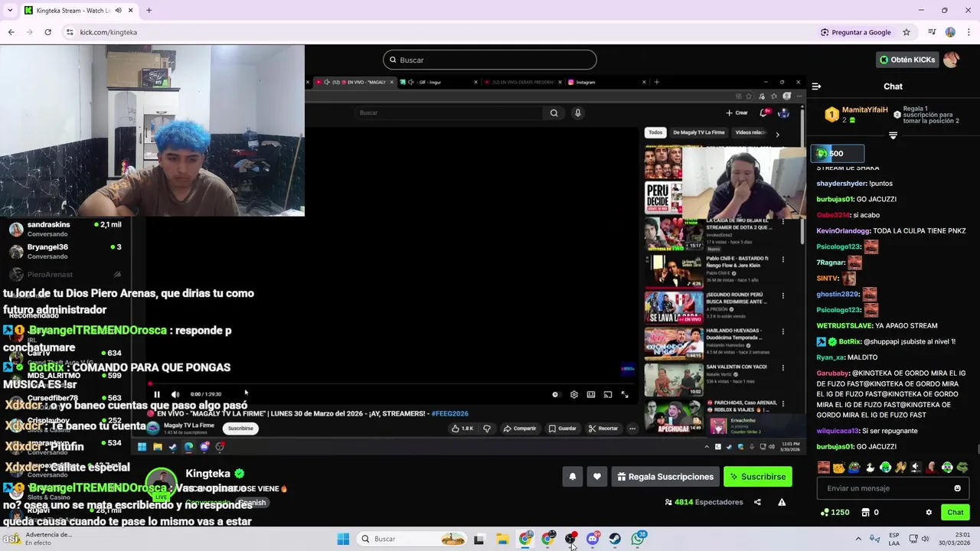Click Suscribirse to Magaly TV La Firme
Image resolution: width=980 pixels, height=551 pixels.
point(240,429)
